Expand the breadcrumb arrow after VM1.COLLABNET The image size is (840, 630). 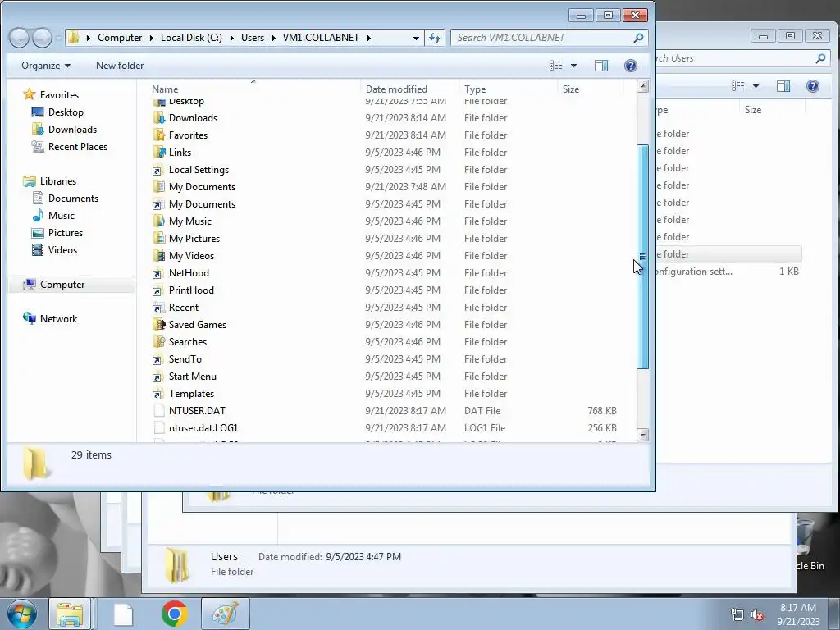click(369, 38)
